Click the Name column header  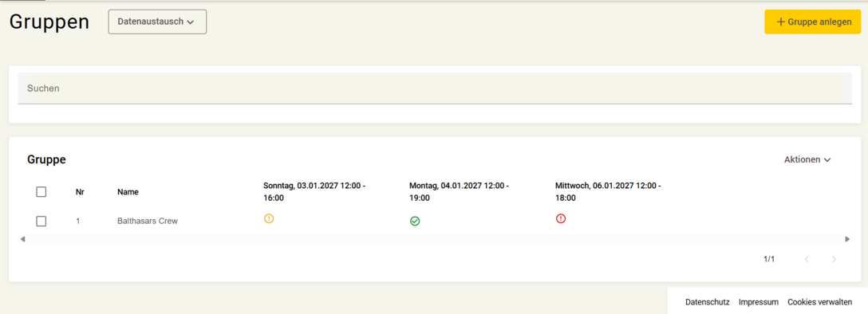(128, 192)
